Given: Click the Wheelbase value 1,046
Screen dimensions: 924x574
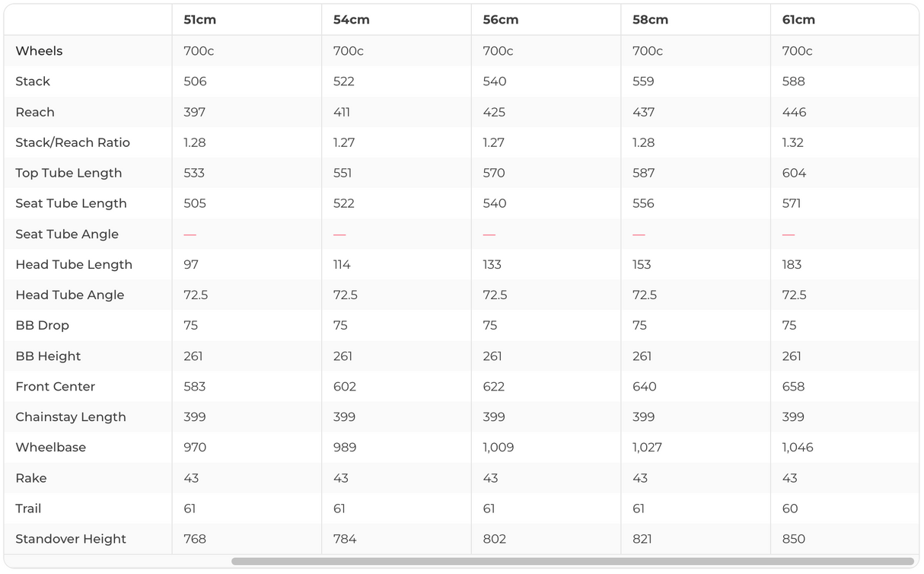Looking at the screenshot, I should pos(798,447).
